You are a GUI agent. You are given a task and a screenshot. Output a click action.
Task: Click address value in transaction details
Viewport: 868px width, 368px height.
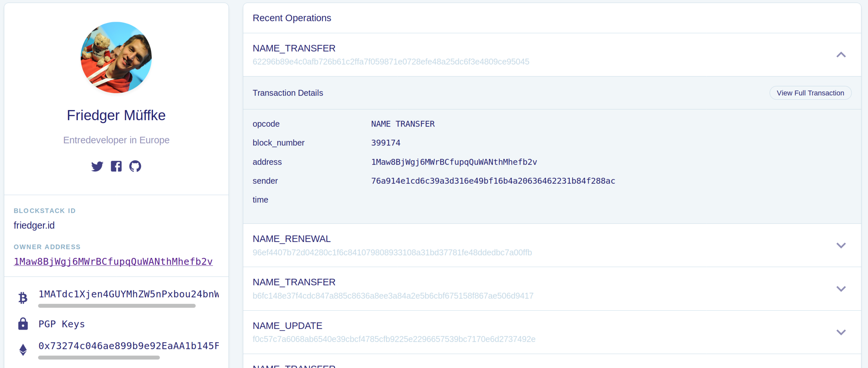[x=454, y=162]
